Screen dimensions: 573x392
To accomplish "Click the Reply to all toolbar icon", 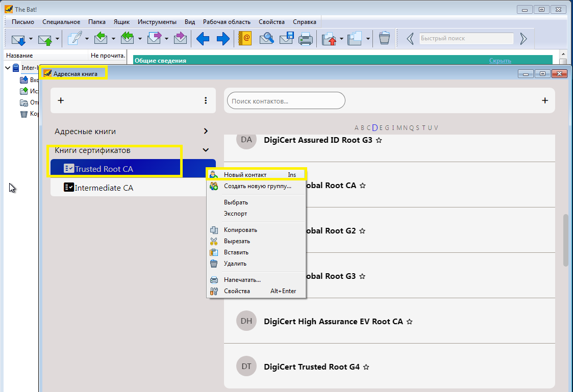I will (127, 38).
